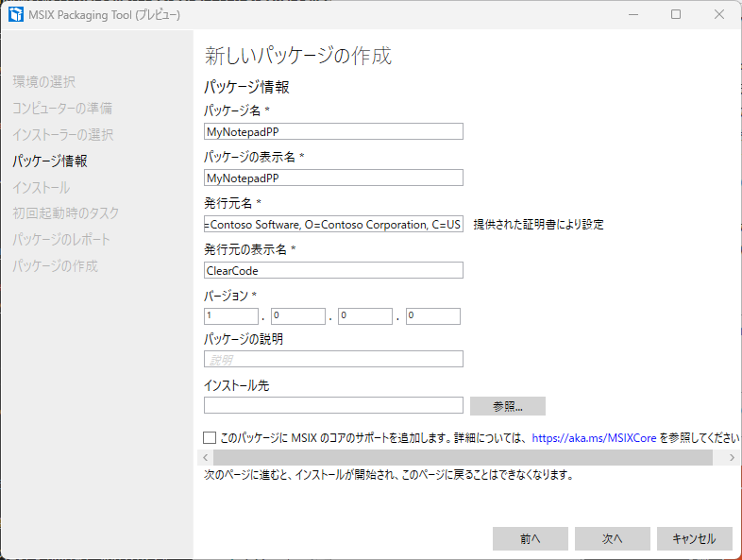The height and width of the screenshot is (560, 742).
Task: Click the first version number box
Action: coord(230,316)
